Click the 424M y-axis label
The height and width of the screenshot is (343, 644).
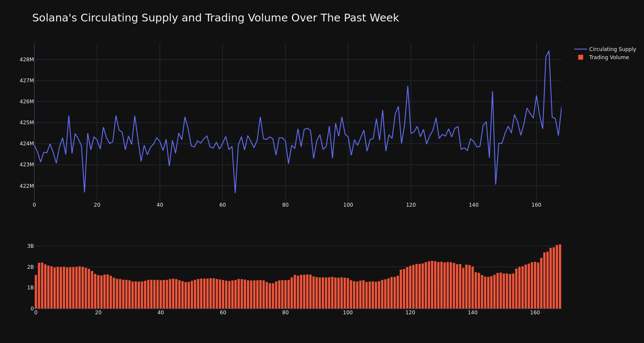coord(27,144)
